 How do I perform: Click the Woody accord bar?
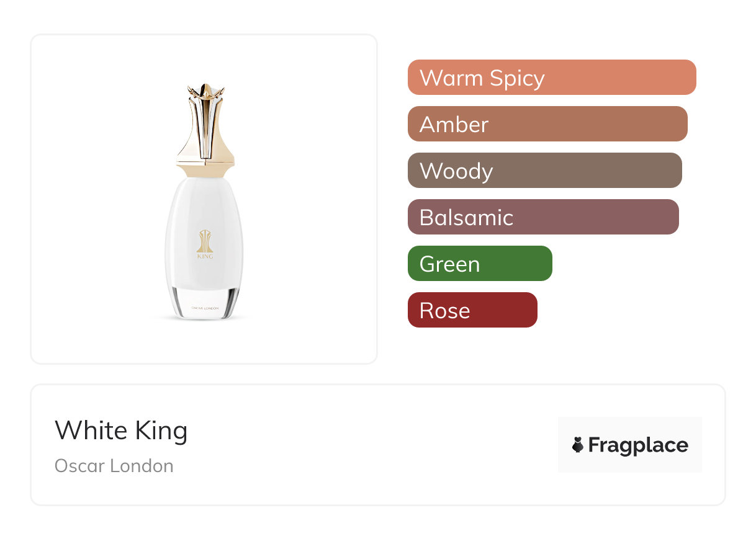click(x=544, y=171)
